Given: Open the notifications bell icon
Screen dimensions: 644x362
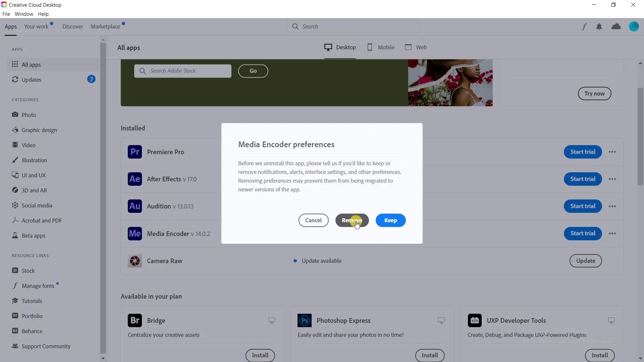Looking at the screenshot, I should pos(599,26).
